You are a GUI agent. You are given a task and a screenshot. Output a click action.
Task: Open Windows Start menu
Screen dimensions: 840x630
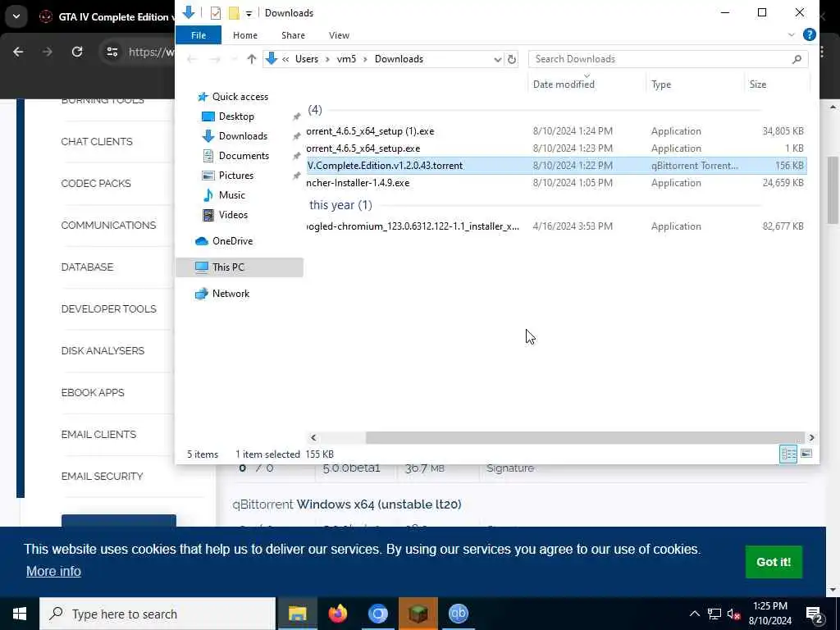pyautogui.click(x=20, y=614)
